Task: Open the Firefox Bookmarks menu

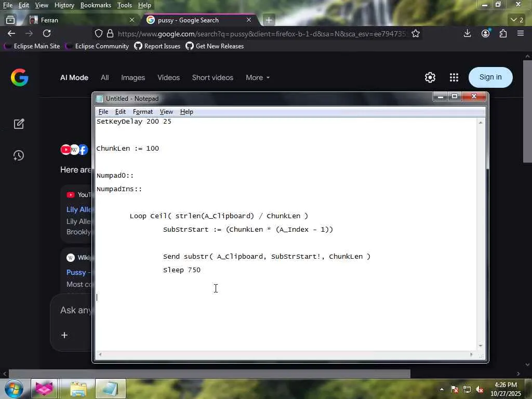Action: [96, 5]
